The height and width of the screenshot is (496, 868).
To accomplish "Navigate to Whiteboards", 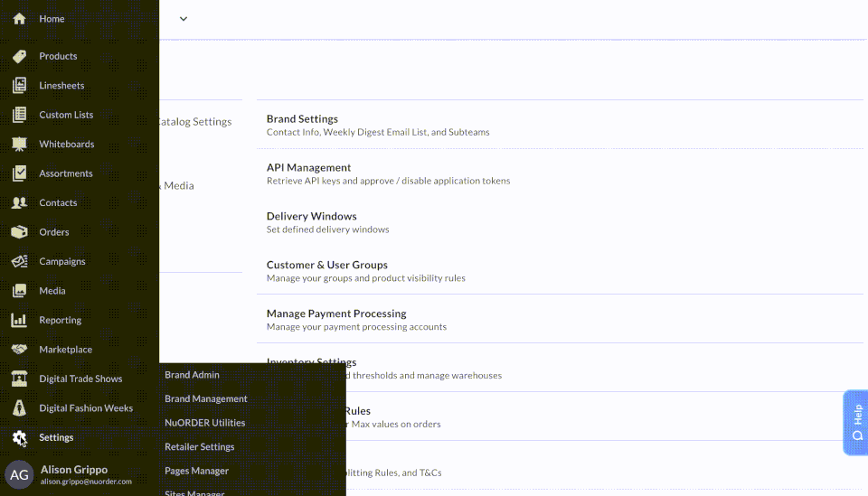I will (66, 144).
